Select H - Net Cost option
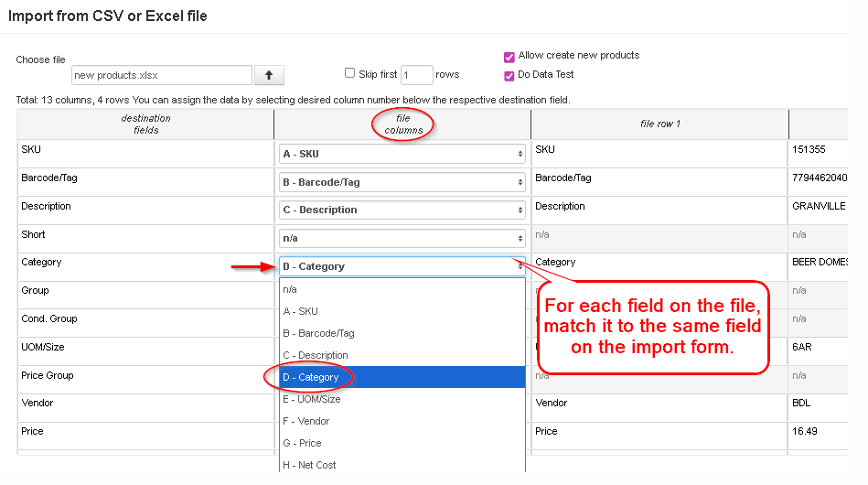Screen dimensions: 868x485 click(x=402, y=465)
